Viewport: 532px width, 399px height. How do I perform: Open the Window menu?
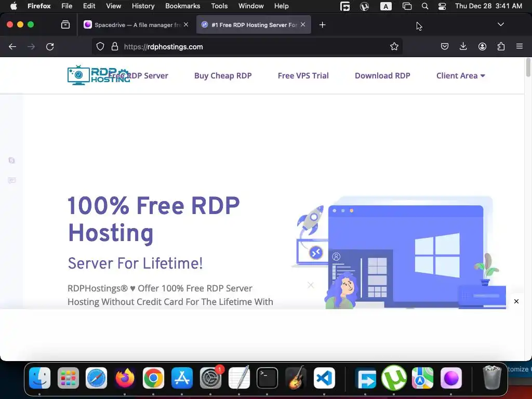click(x=251, y=6)
